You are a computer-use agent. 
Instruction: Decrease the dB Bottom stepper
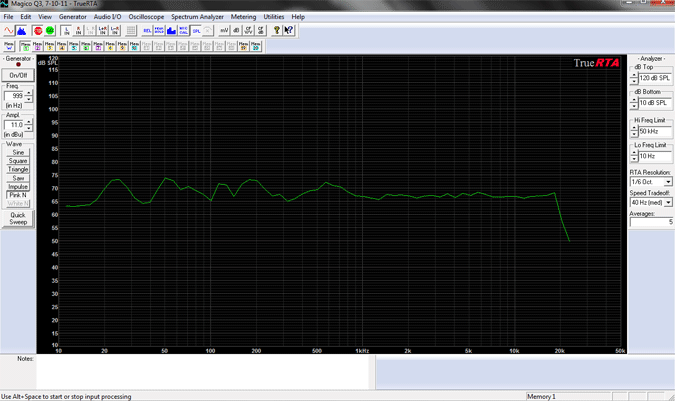[x=634, y=106]
